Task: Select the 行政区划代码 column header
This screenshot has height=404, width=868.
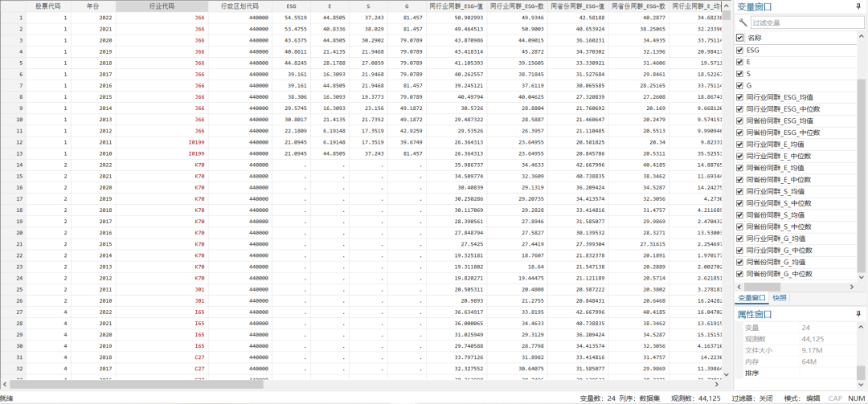Action: [x=240, y=6]
